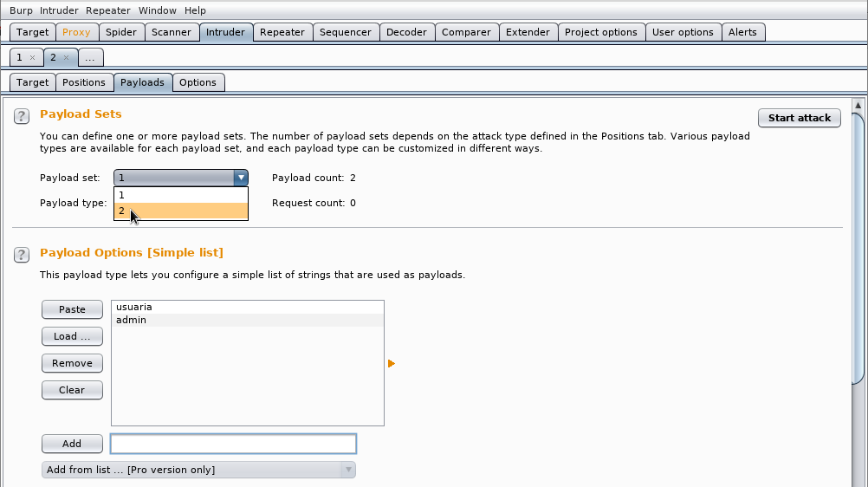Click the Load ... button
This screenshot has width=868, height=487.
click(x=72, y=336)
